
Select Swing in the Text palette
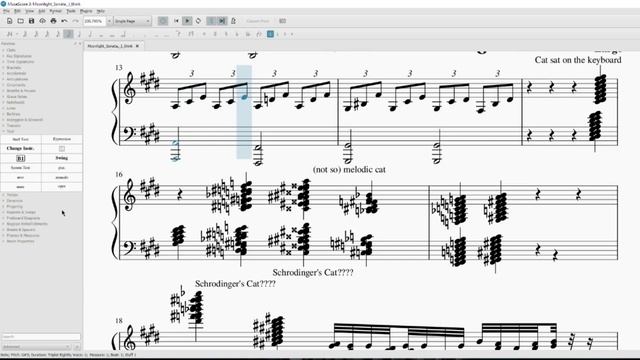62,158
